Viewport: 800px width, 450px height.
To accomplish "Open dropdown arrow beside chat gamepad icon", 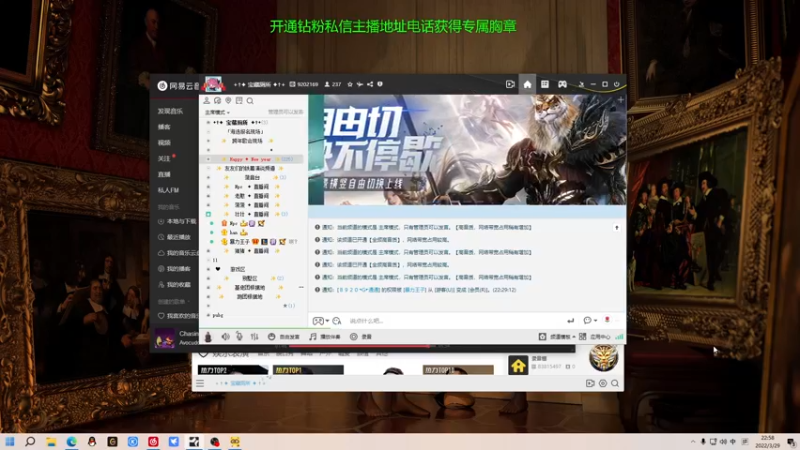I will point(327,321).
